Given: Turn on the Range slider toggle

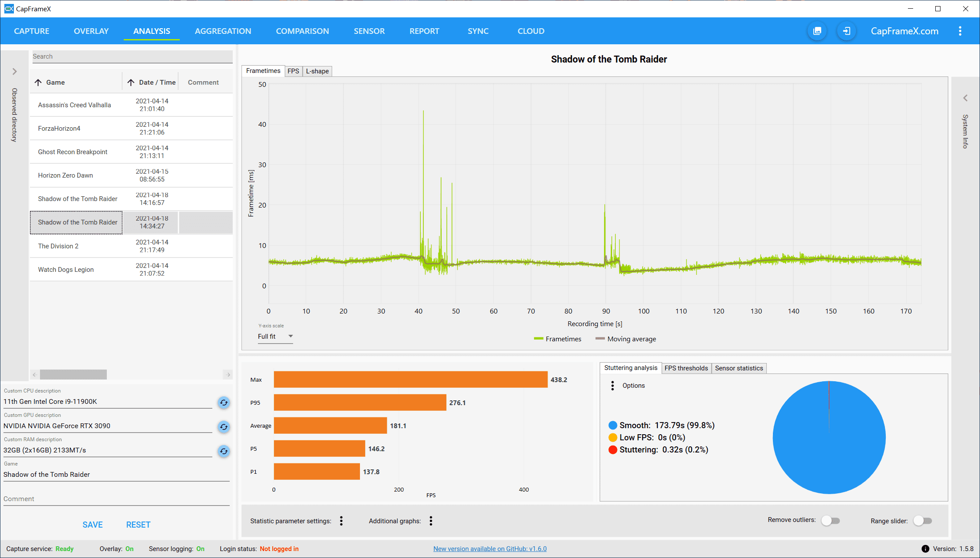Looking at the screenshot, I should click(922, 520).
